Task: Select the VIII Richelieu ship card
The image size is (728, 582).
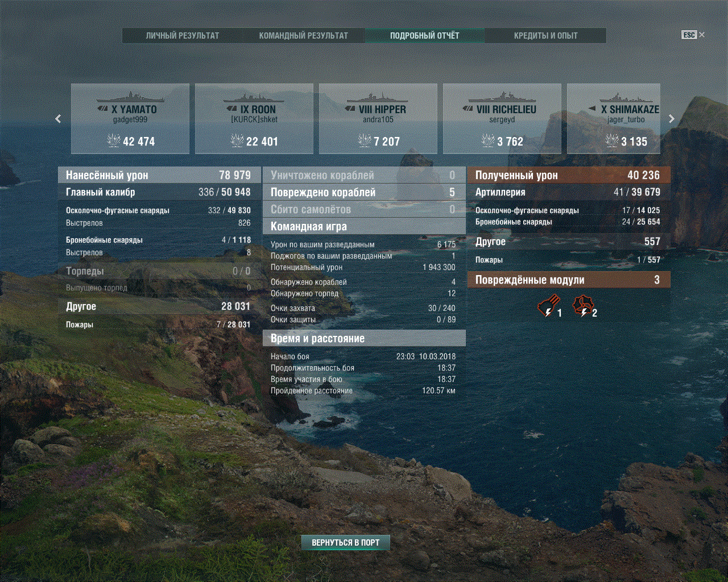Action: click(502, 118)
